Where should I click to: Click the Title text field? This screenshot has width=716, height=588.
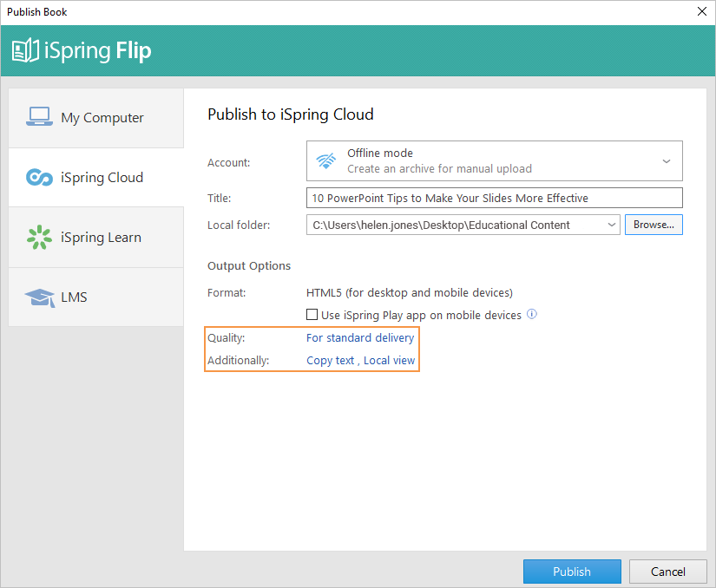tap(494, 198)
